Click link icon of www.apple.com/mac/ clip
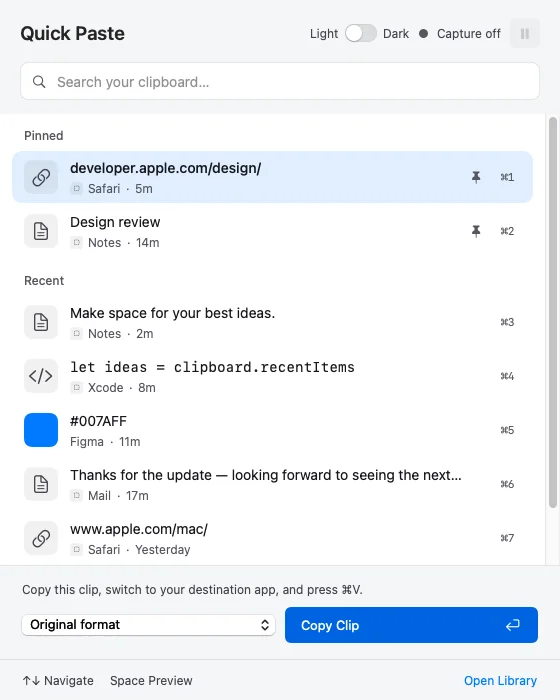The width and height of the screenshot is (560, 700). [41, 538]
